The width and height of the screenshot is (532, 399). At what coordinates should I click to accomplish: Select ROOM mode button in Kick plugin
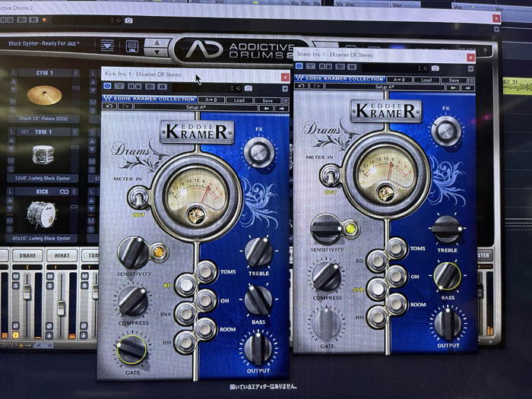[x=205, y=328]
